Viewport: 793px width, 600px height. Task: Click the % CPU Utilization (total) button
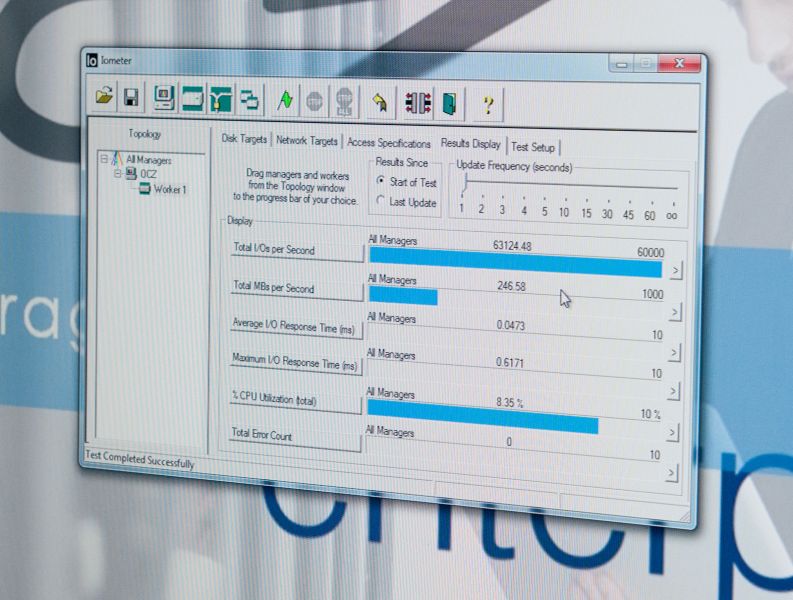click(295, 400)
